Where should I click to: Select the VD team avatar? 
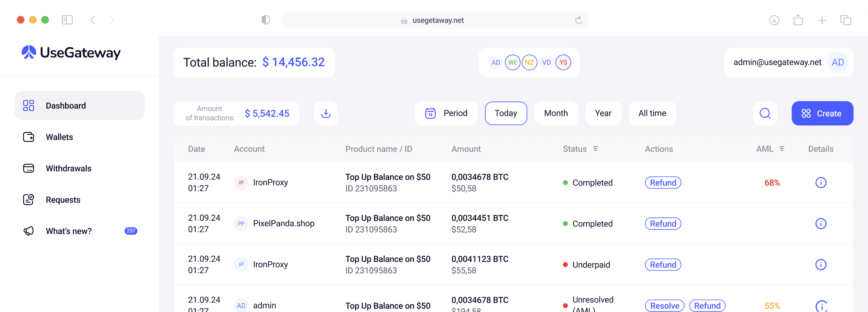(547, 62)
